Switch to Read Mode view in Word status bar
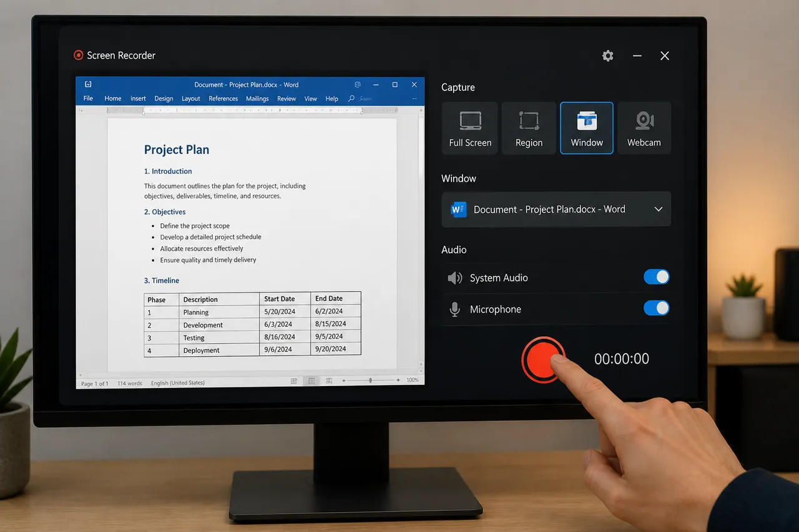799x532 pixels. tap(294, 380)
